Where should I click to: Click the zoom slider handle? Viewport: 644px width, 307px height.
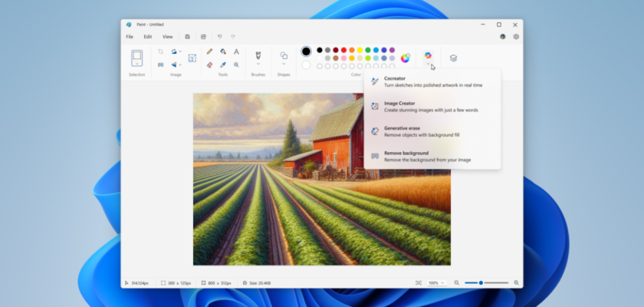(481, 282)
